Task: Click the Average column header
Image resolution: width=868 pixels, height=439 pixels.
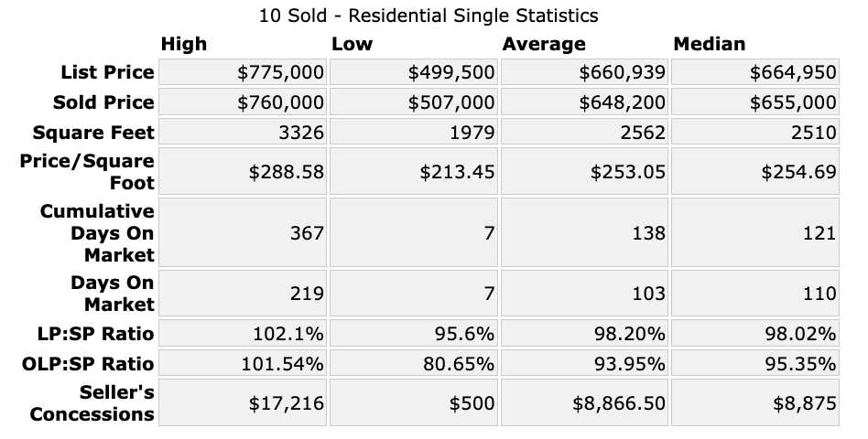Action: coord(544,44)
